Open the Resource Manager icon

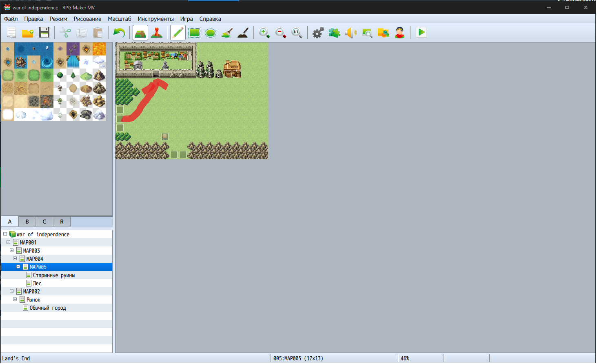pyautogui.click(x=384, y=33)
